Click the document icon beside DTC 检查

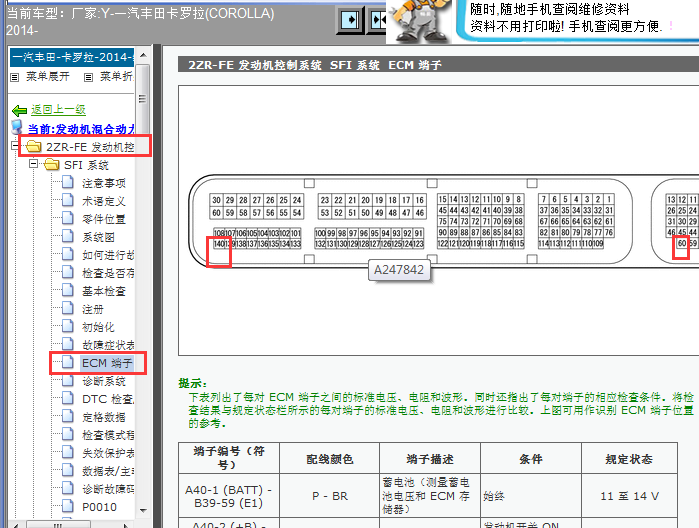click(x=68, y=398)
